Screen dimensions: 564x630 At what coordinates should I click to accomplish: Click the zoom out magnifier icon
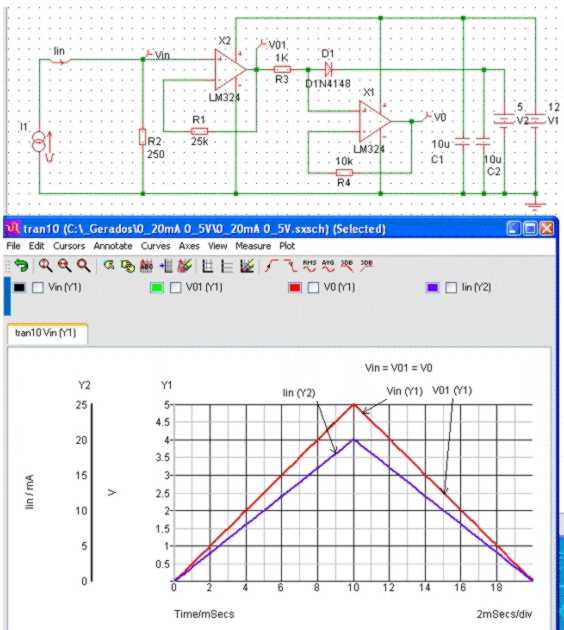click(64, 266)
